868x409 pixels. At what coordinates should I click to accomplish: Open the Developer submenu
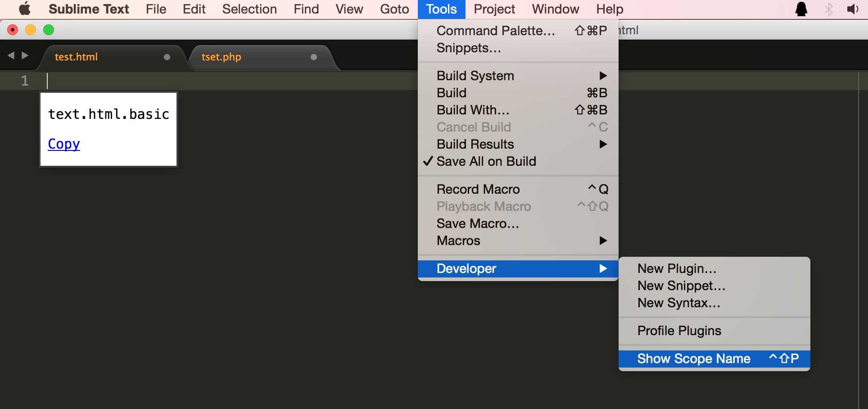pos(518,268)
